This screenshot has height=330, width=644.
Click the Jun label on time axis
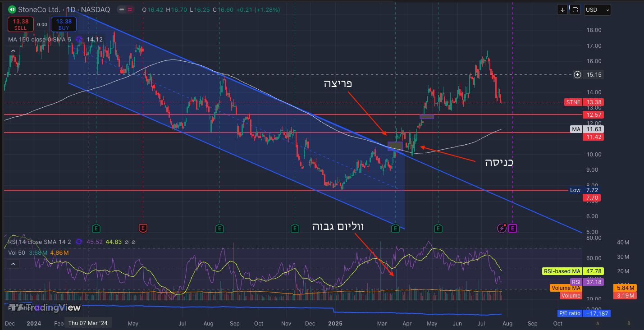[x=457, y=323]
